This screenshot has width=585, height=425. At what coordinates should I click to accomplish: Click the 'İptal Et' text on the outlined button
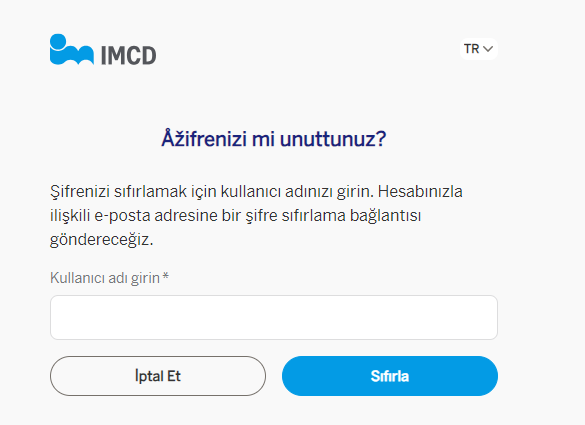coord(158,376)
